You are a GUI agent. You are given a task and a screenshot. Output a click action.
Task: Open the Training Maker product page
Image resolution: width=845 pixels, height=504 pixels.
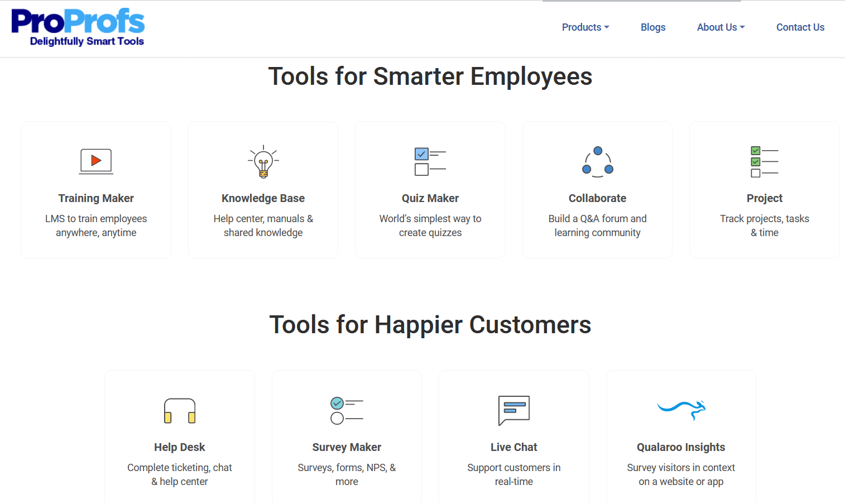tap(95, 198)
